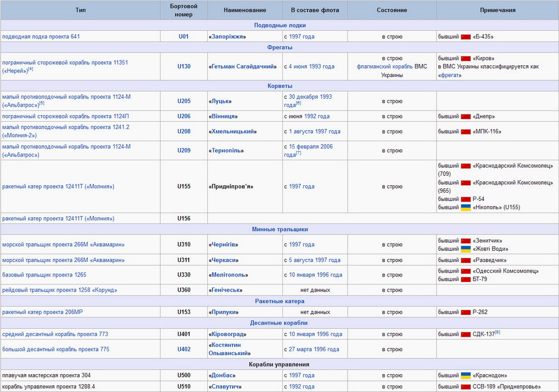Open the «Фрегаты» section link
Image resolution: width=559 pixels, height=392 pixels.
click(x=280, y=47)
